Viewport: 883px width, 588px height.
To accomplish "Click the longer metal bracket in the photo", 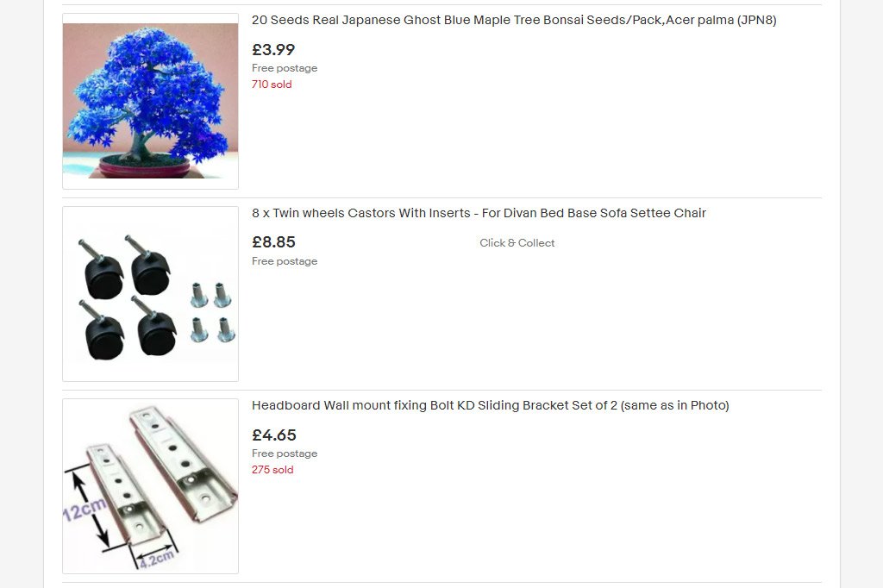I will [x=183, y=462].
